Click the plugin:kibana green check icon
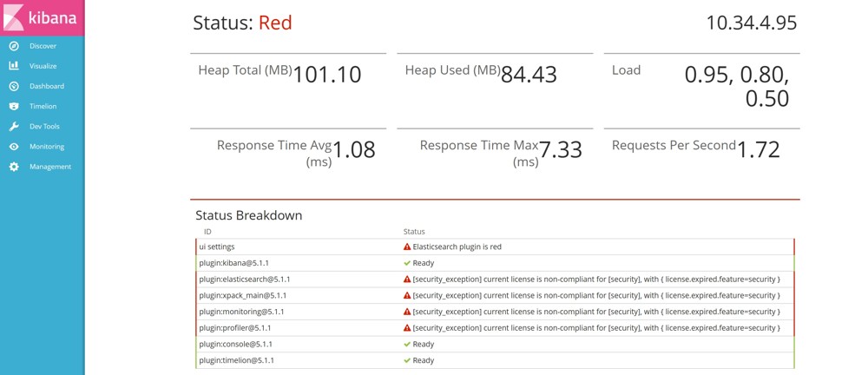868x375 pixels. click(407, 263)
